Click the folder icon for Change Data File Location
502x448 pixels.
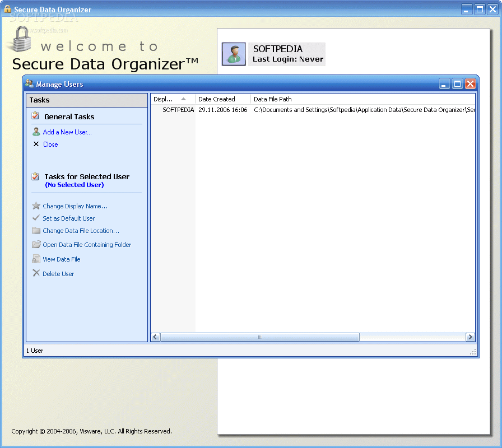[36, 230]
